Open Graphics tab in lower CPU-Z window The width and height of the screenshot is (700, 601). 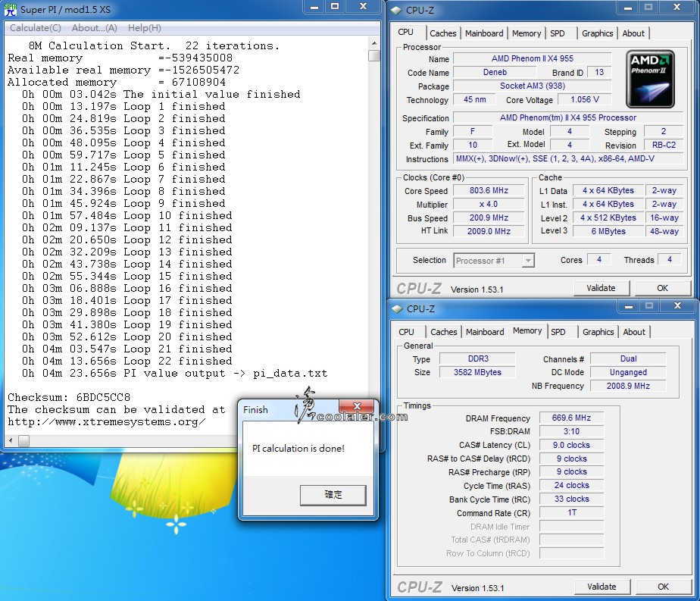(x=598, y=332)
